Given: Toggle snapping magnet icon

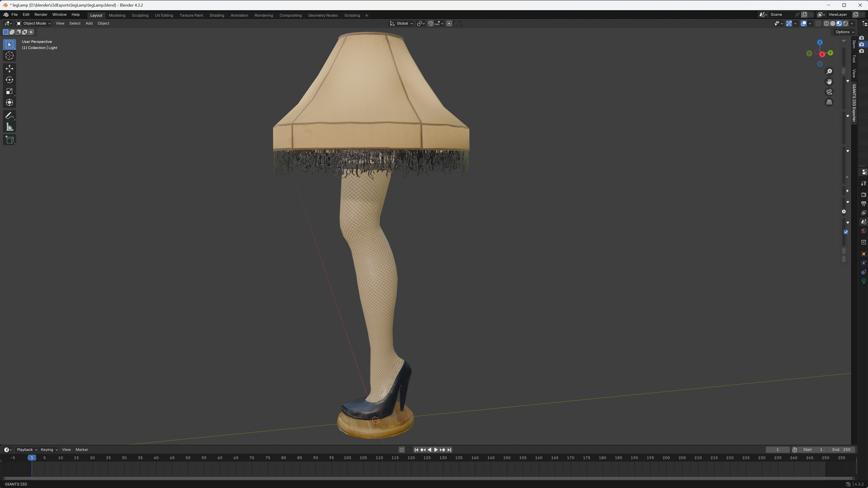Looking at the screenshot, I should click(431, 23).
